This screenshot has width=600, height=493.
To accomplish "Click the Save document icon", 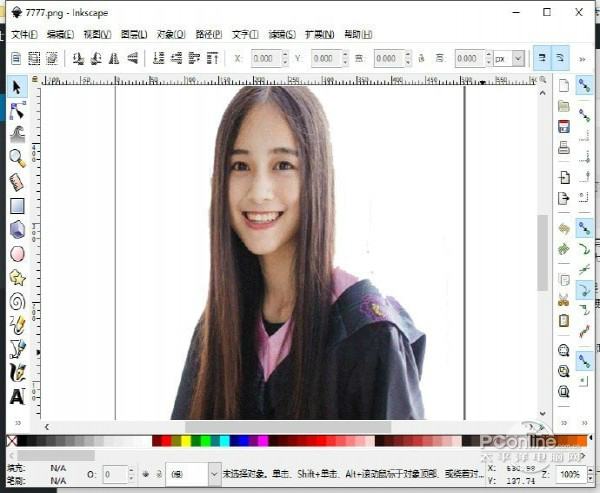I will [564, 127].
